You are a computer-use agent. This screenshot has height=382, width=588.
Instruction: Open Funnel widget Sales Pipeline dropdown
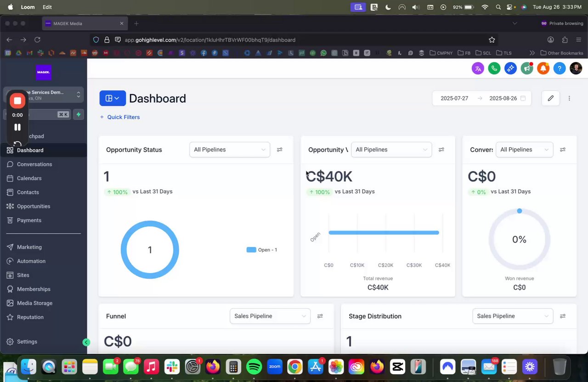click(x=270, y=316)
